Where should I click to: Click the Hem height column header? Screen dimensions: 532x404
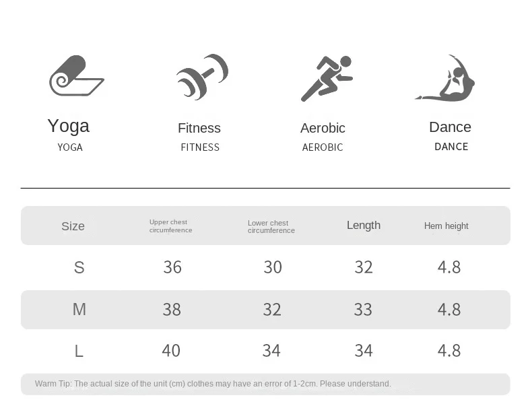446,226
